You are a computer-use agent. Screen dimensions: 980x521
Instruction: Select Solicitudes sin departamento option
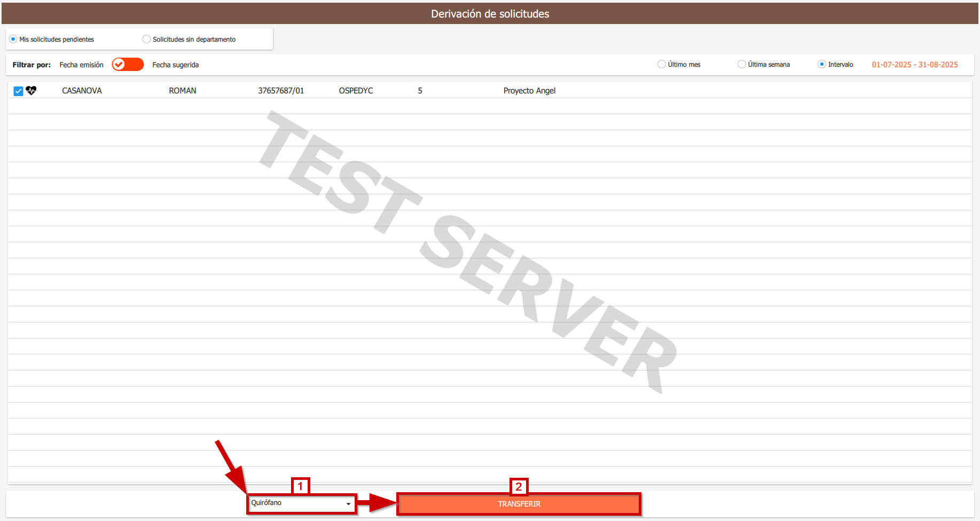point(146,39)
